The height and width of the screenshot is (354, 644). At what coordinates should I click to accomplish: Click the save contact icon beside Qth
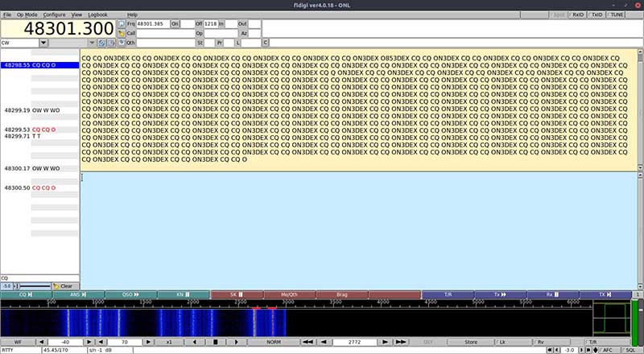point(122,43)
